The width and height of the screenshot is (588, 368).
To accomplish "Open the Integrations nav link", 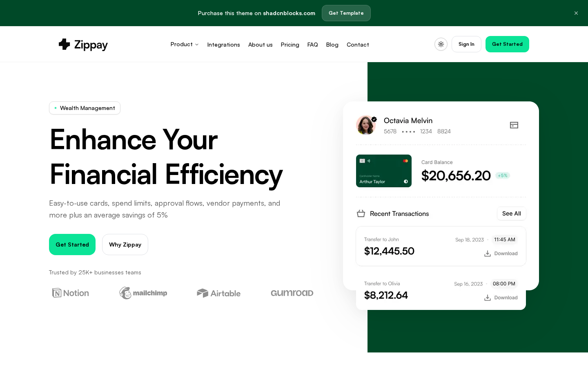I will point(223,45).
